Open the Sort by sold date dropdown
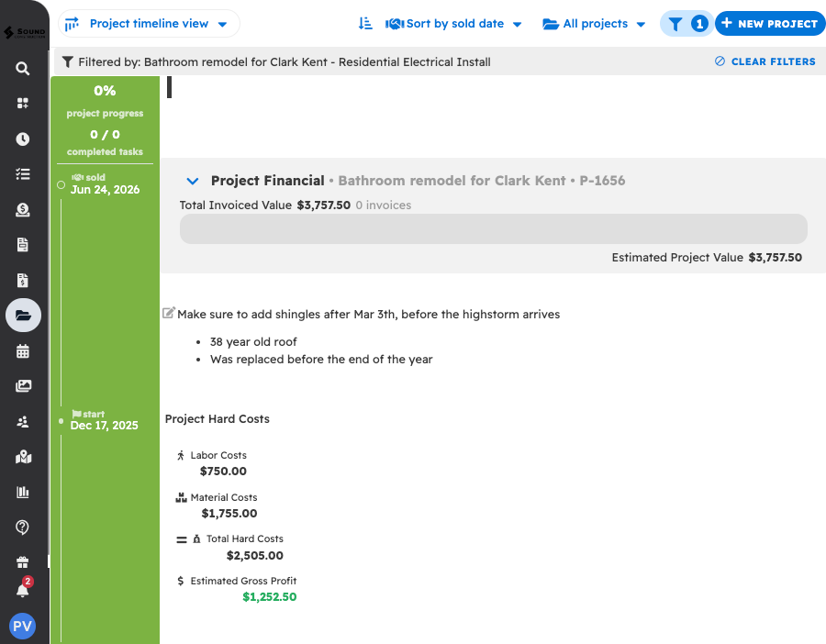This screenshot has height=644, width=826. [x=454, y=24]
